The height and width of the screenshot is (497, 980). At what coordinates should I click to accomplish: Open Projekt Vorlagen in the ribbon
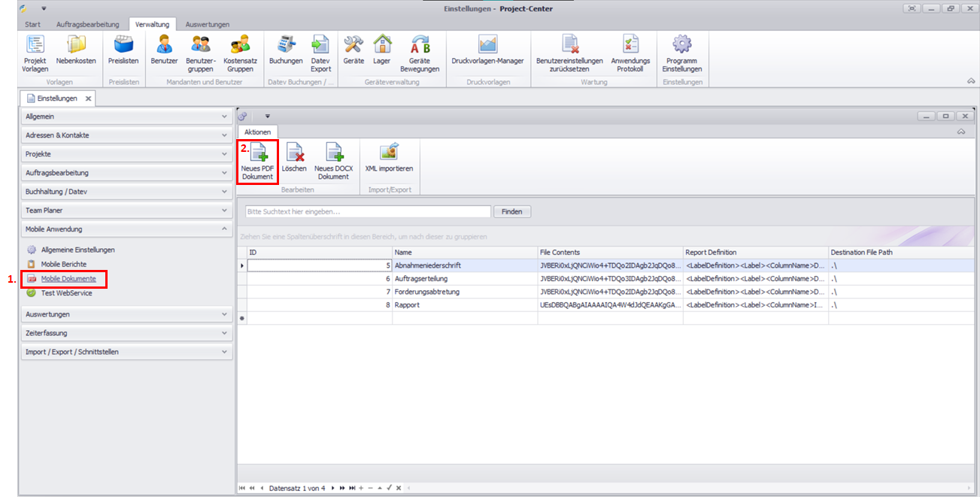tap(35, 53)
